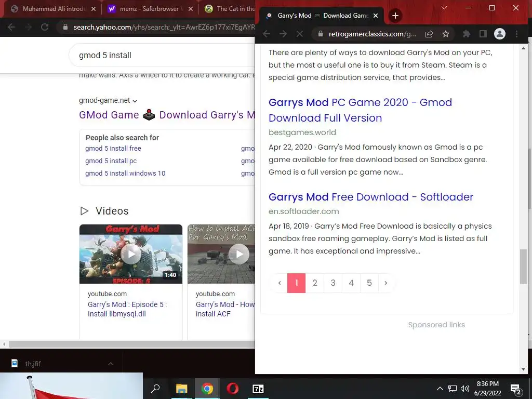Go to previous results page arrow
This screenshot has width=532, height=399.
[280, 283]
